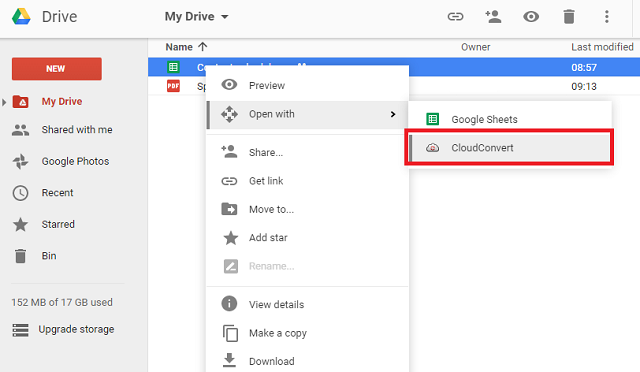The width and height of the screenshot is (640, 372).
Task: Click the My Drive title in the header
Action: pos(189,17)
